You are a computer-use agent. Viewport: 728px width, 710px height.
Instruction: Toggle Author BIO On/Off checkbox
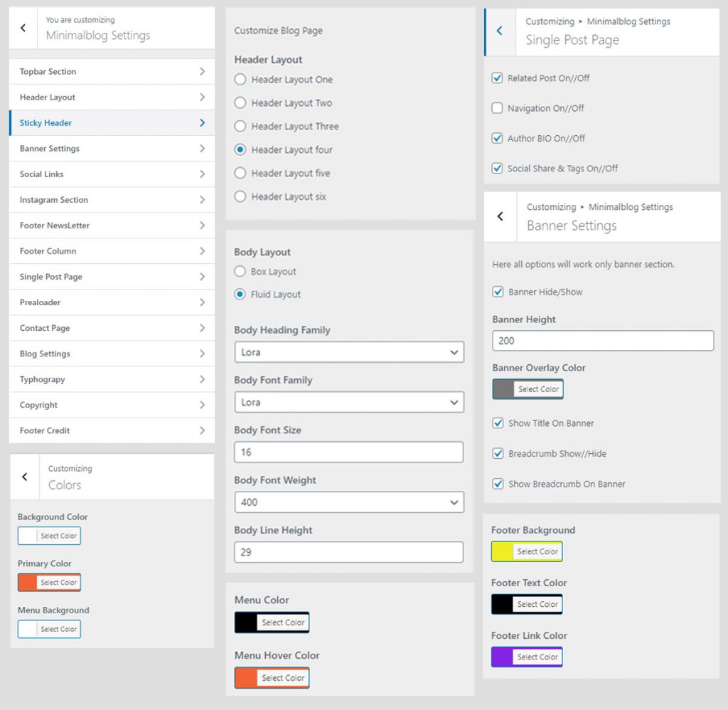(497, 138)
